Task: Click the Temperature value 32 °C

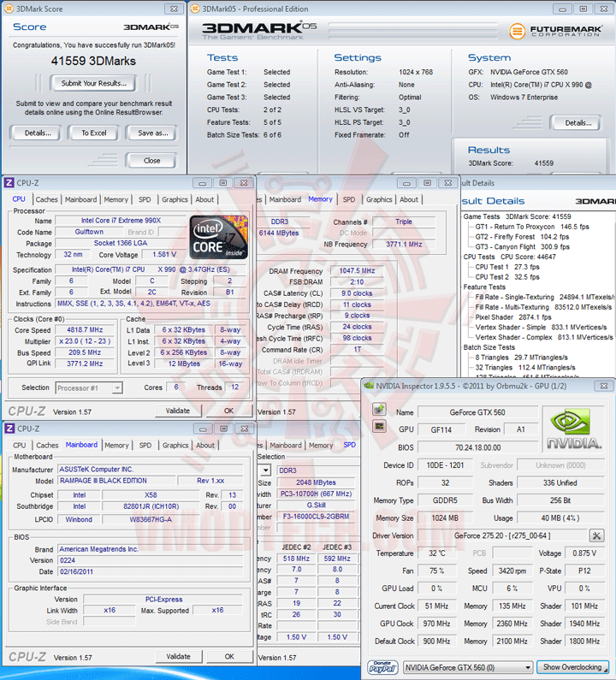Action: [436, 553]
